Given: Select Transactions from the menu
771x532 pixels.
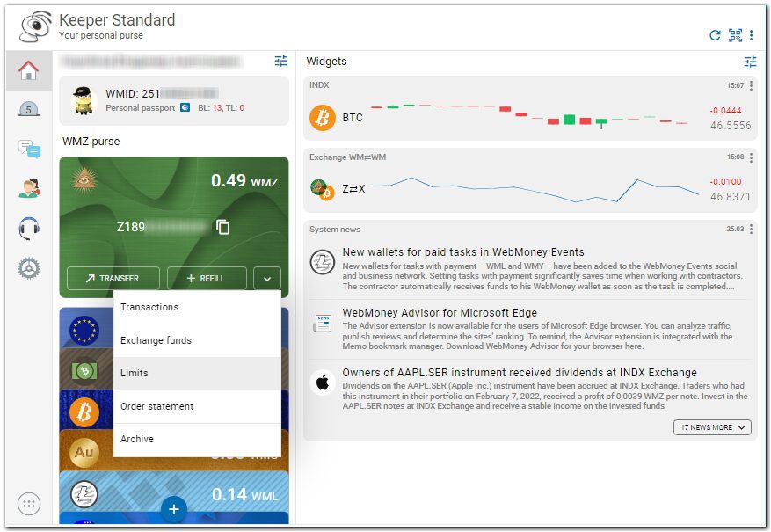Looking at the screenshot, I should [x=197, y=307].
